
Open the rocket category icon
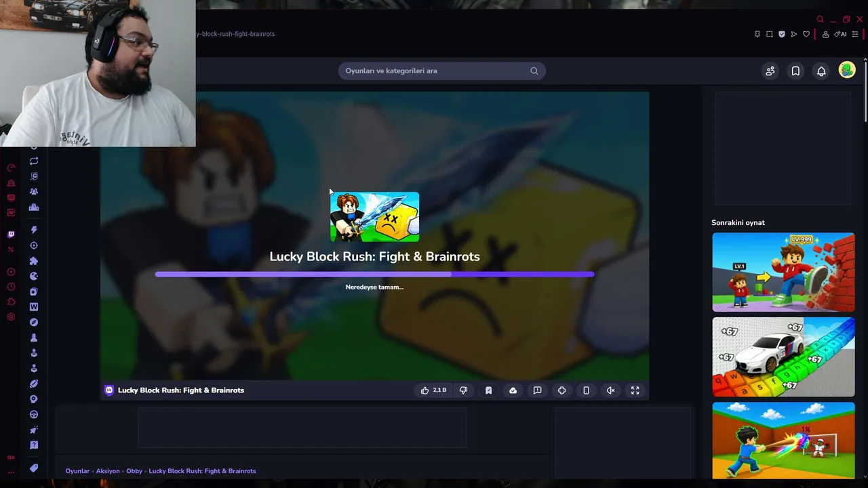pyautogui.click(x=34, y=430)
